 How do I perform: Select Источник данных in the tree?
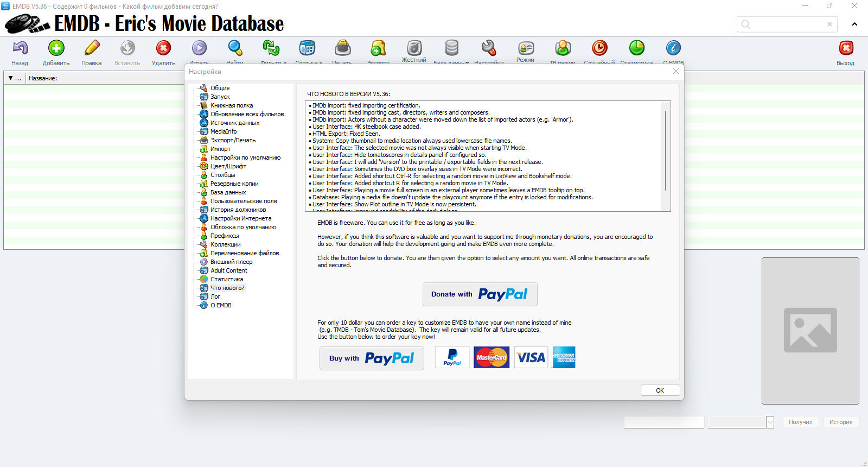(x=235, y=123)
